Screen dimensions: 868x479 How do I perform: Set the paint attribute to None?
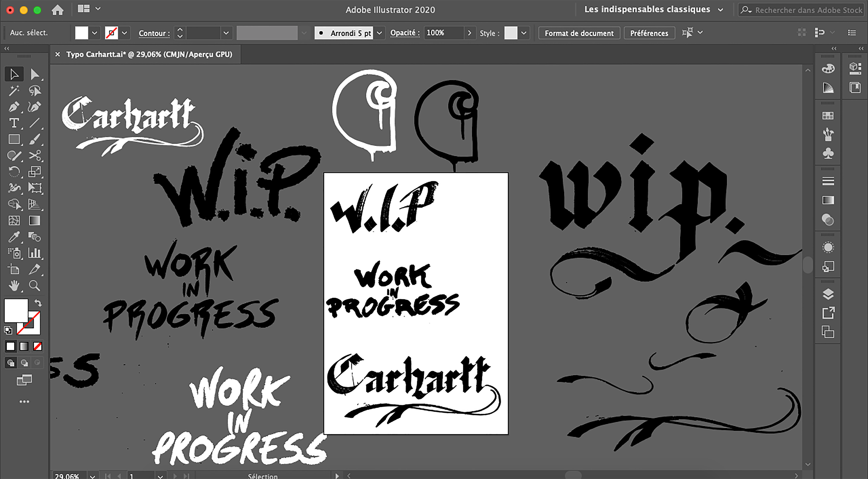coord(38,346)
